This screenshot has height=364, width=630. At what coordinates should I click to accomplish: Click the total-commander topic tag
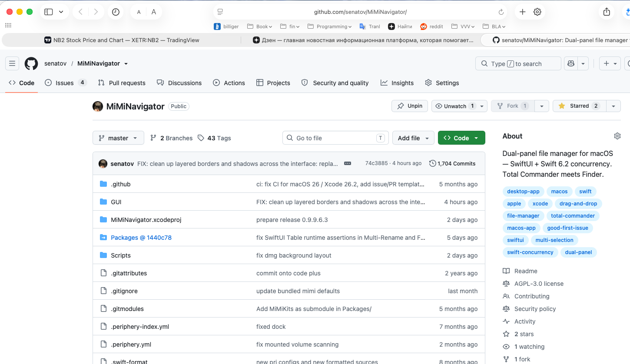[573, 216]
